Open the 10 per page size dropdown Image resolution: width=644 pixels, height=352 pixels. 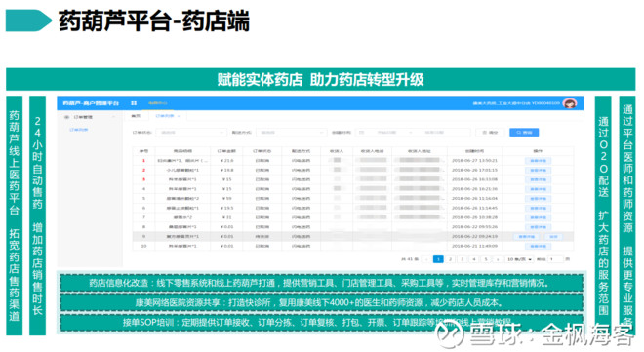pos(519,259)
